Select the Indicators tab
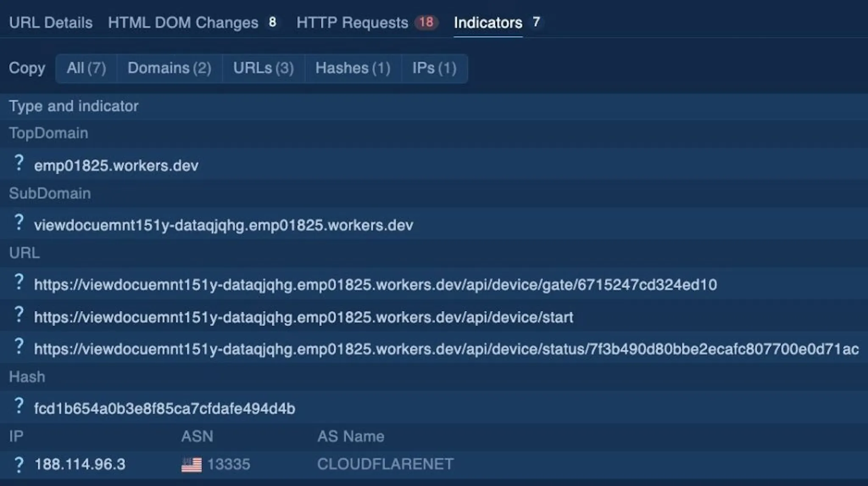 tap(488, 22)
